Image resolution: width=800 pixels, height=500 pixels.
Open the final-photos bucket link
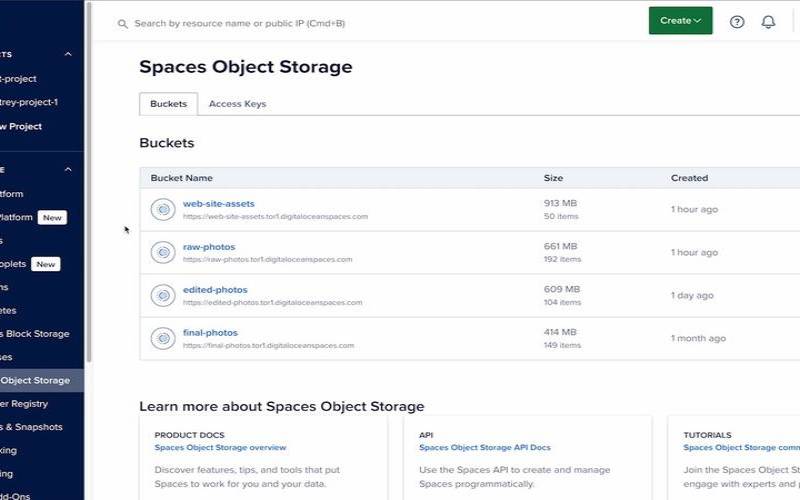coord(210,333)
